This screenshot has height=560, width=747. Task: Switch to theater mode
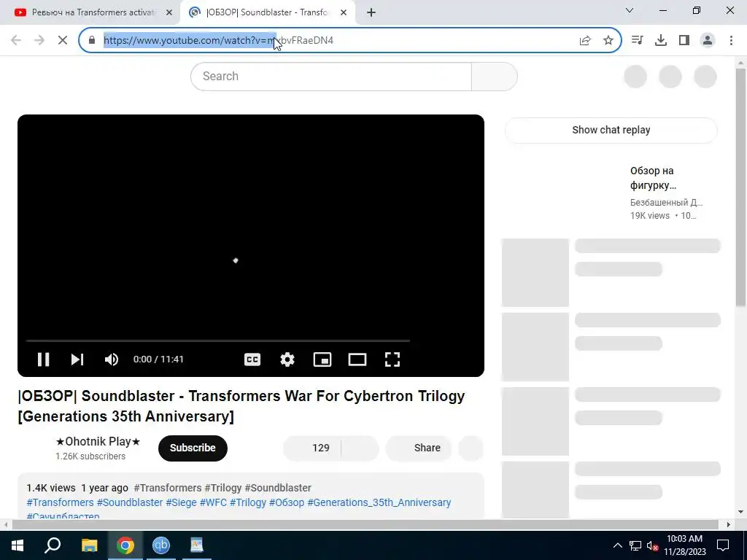(x=357, y=359)
